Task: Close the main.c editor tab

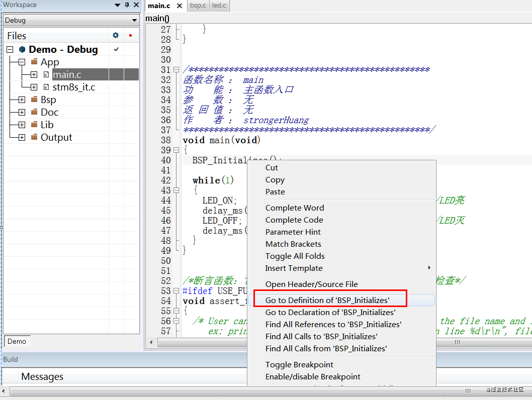Action: [180, 6]
